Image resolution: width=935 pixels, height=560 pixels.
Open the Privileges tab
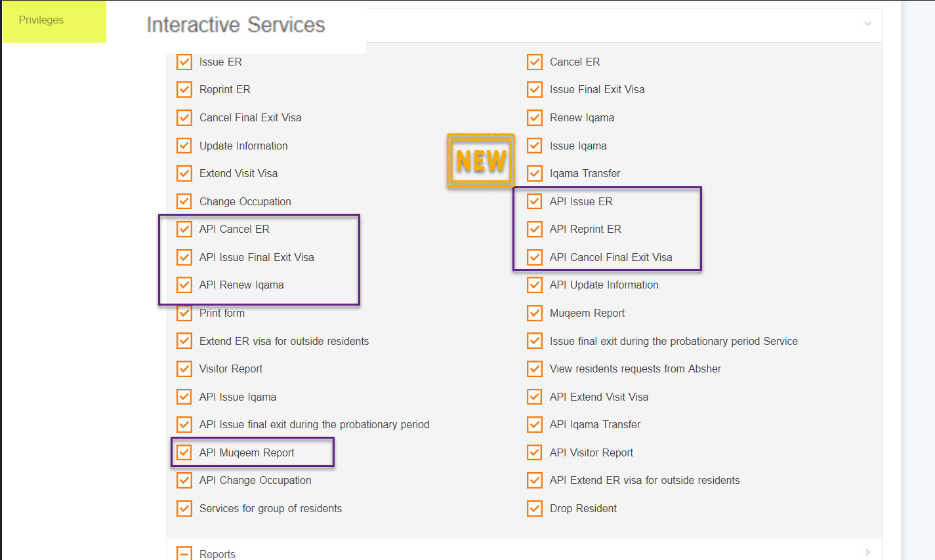[x=41, y=20]
